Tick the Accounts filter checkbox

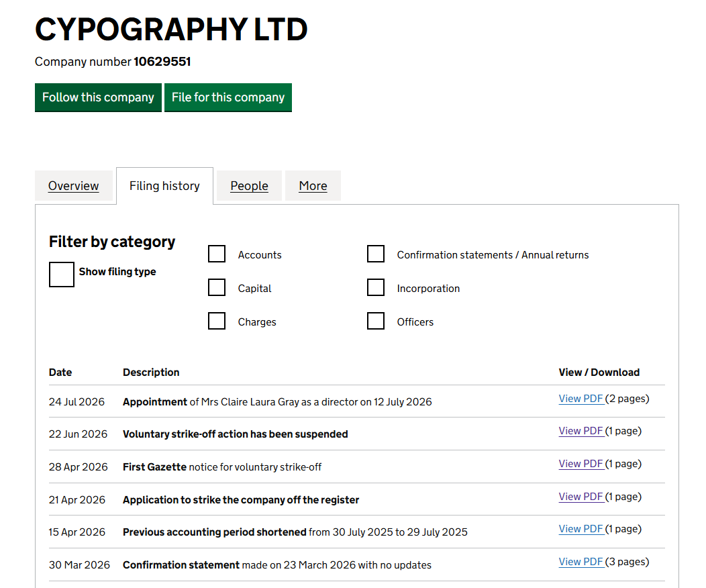[x=217, y=254]
